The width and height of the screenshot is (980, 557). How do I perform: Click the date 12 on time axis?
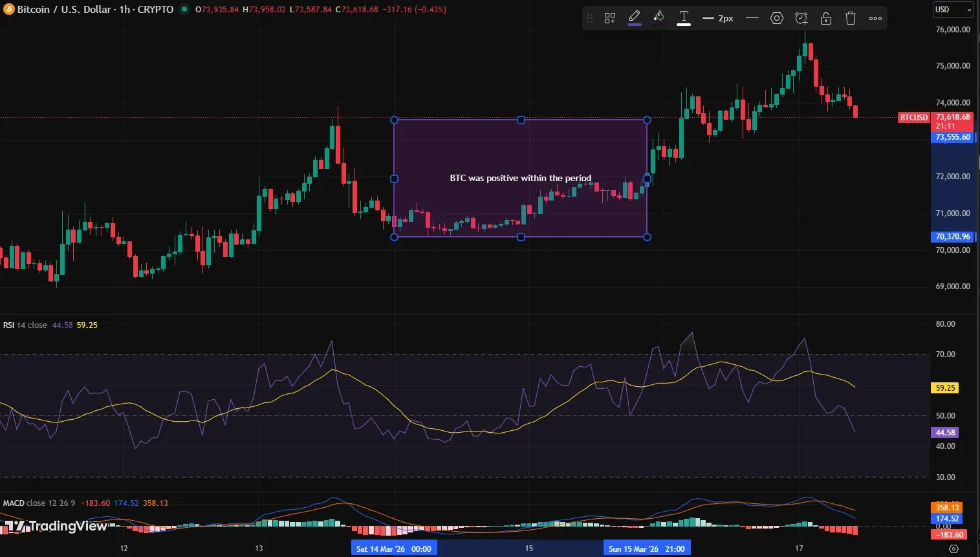click(124, 549)
